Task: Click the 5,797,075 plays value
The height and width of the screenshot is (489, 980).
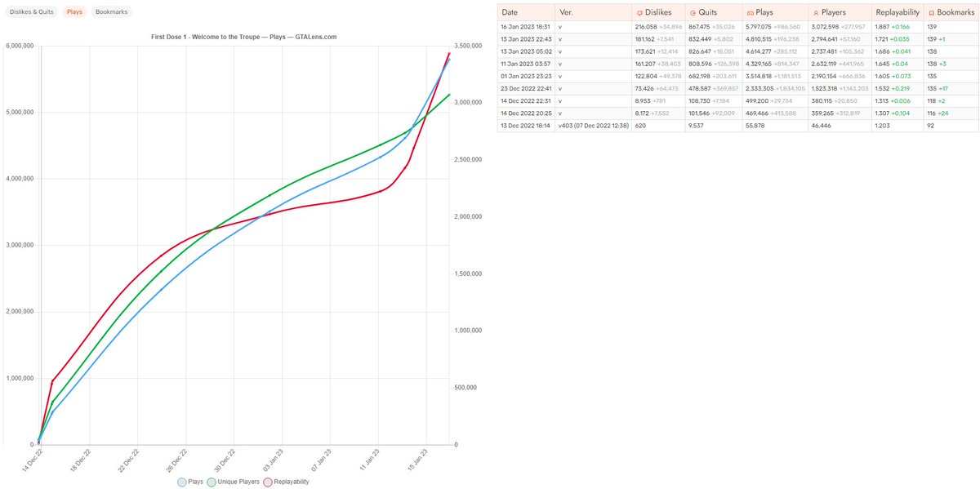Action: (760, 27)
